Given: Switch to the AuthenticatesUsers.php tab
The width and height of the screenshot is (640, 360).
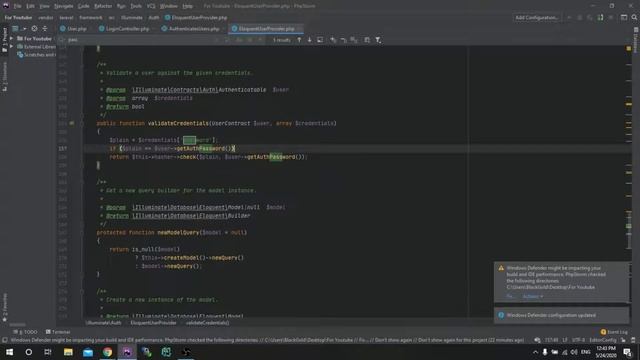Looking at the screenshot, I should click(x=191, y=29).
